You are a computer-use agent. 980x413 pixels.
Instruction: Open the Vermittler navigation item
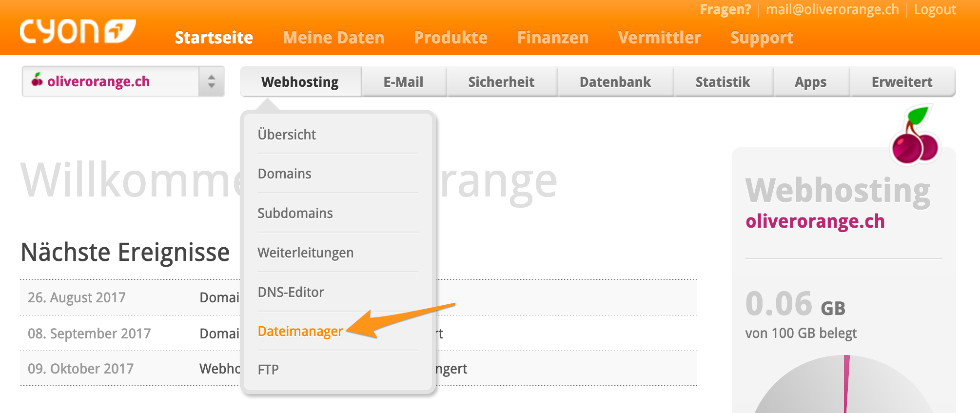coord(660,38)
